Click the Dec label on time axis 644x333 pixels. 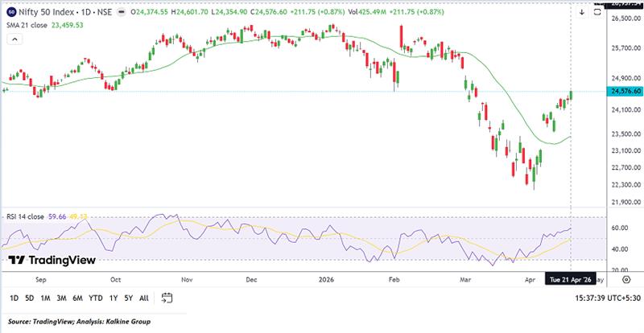[251, 280]
